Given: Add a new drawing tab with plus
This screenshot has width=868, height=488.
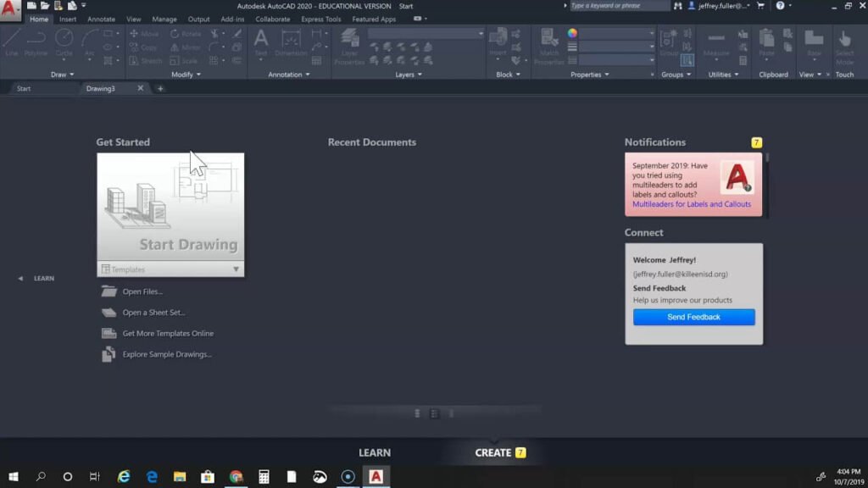Looking at the screenshot, I should tap(160, 88).
